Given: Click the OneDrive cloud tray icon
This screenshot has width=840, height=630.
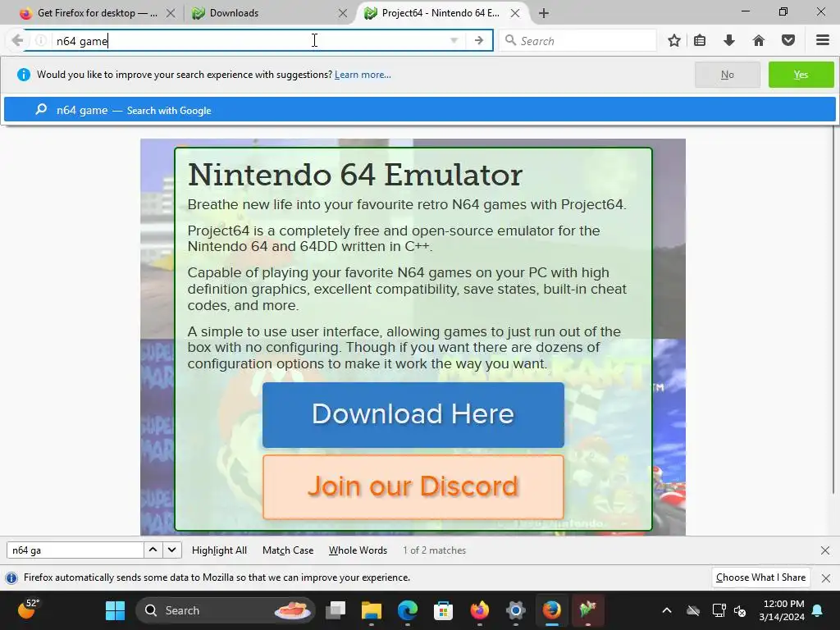Looking at the screenshot, I should pos(693,610).
